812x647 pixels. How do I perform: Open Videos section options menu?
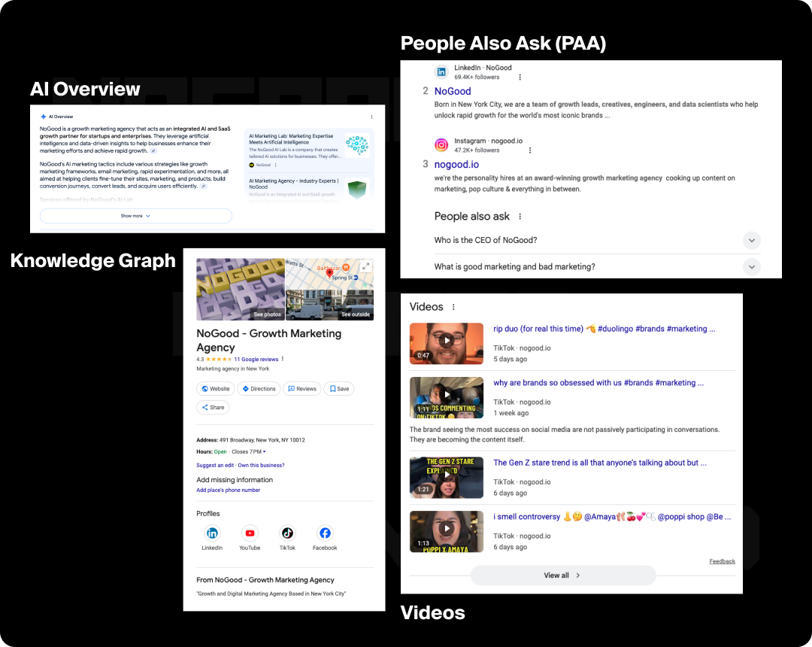click(453, 307)
